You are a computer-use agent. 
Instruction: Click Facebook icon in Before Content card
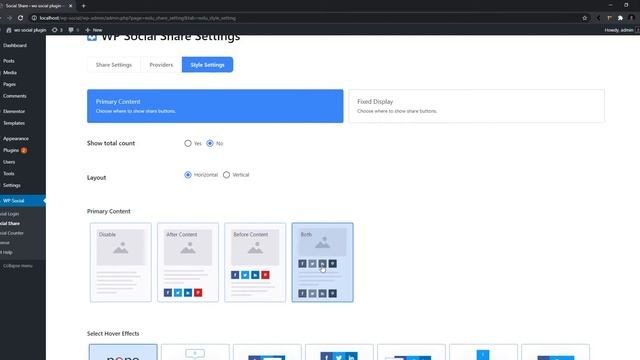pos(235,275)
